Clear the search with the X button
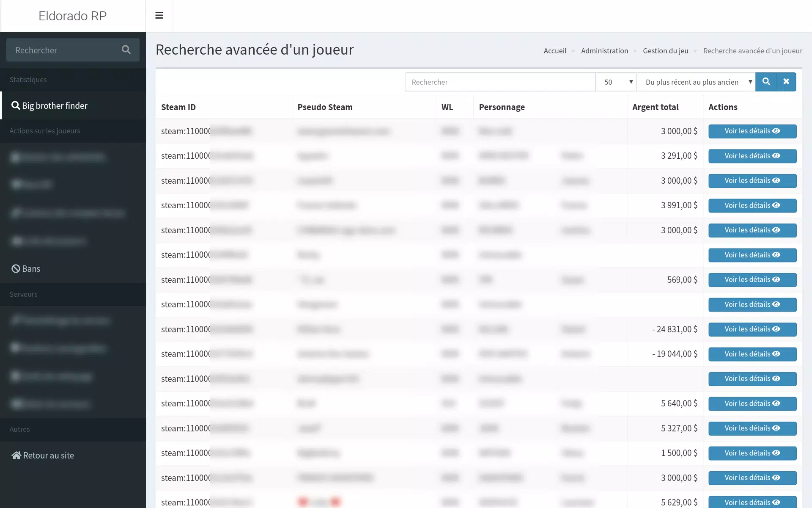Viewport: 812px width, 508px height. pos(786,82)
